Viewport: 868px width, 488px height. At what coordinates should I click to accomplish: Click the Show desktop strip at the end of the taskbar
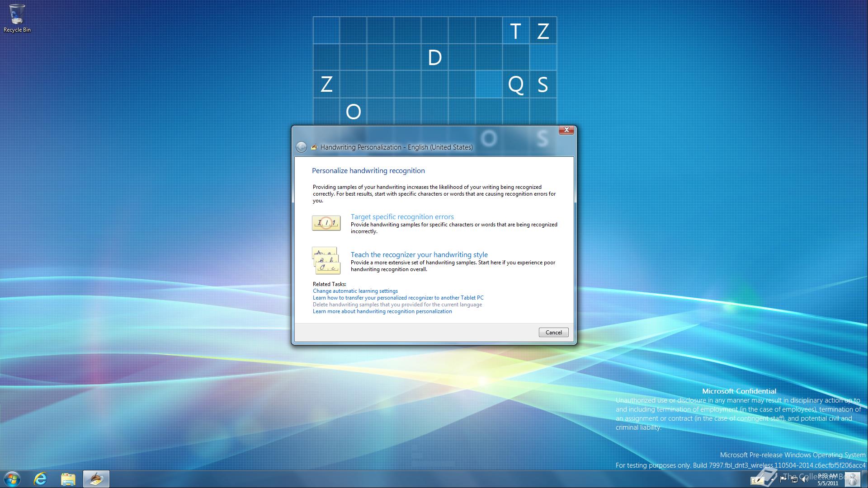[864, 479]
